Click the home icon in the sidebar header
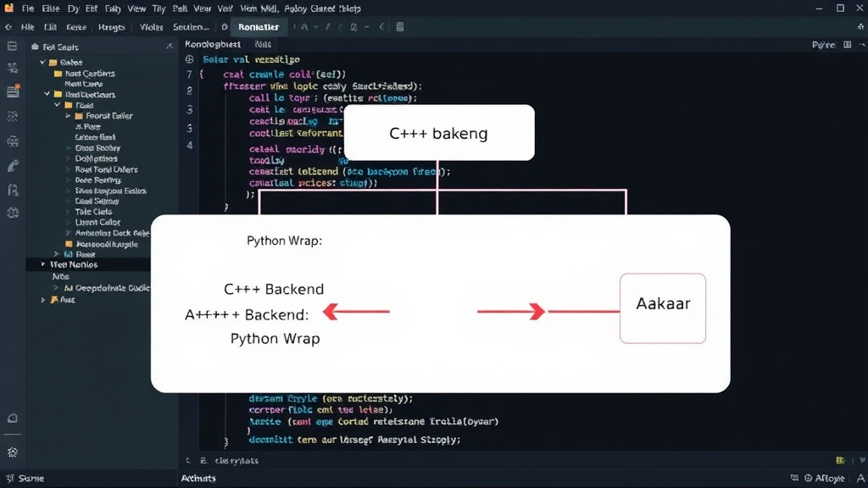868x488 pixels. point(36,47)
